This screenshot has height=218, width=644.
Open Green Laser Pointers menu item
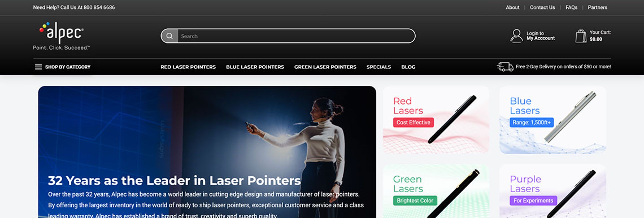(325, 67)
